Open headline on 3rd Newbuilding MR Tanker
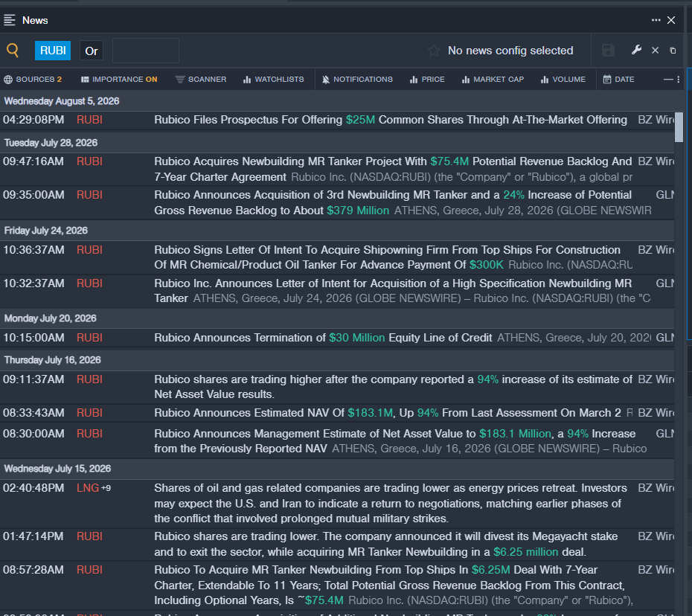692x616 pixels. tap(393, 202)
